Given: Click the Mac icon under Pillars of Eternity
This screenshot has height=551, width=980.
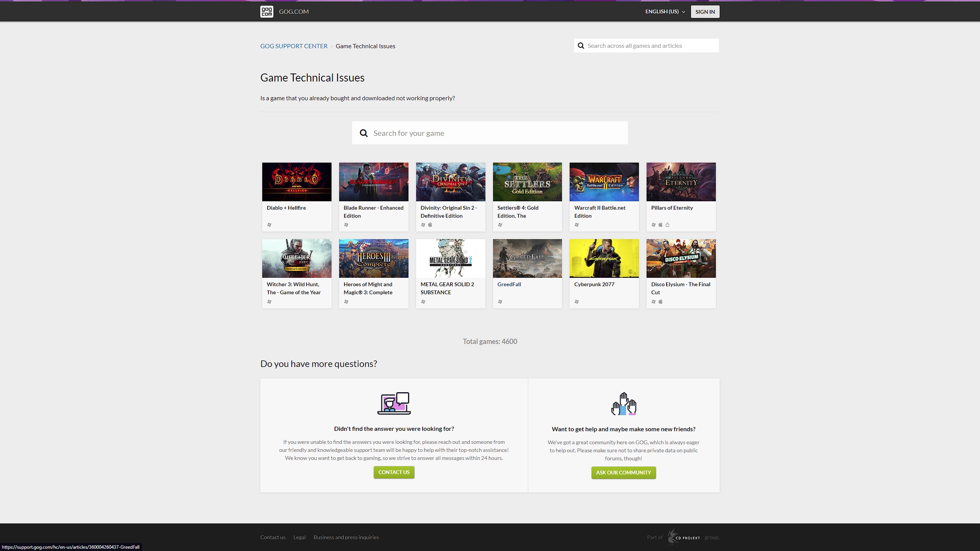Looking at the screenshot, I should [x=660, y=225].
